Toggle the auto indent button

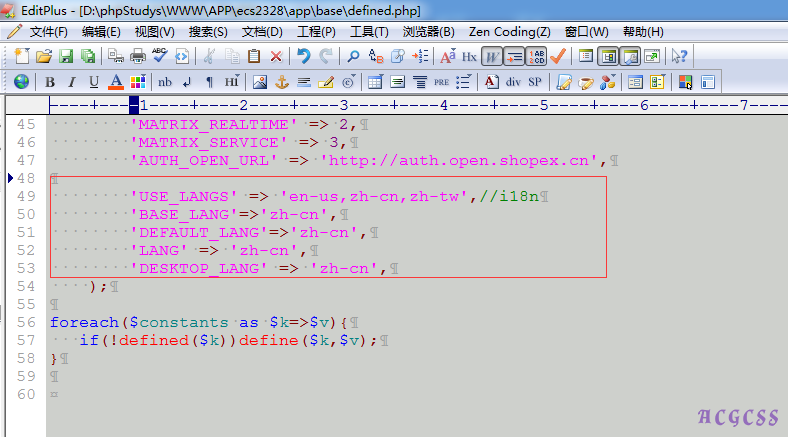[x=513, y=56]
